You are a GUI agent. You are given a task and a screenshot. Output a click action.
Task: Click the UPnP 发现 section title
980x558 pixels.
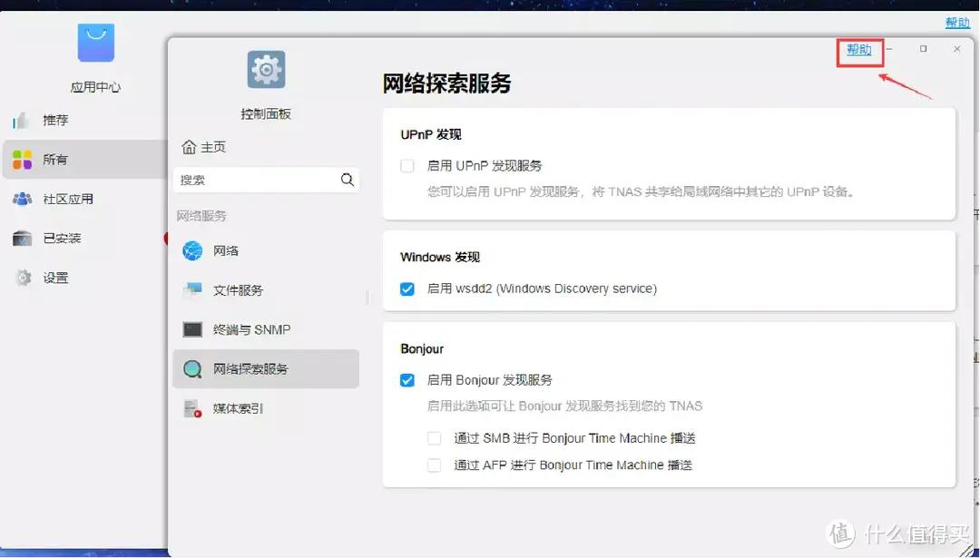pos(431,134)
